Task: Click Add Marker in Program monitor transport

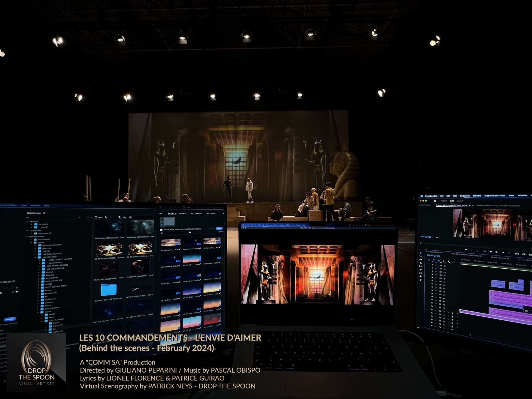Action: point(466,250)
